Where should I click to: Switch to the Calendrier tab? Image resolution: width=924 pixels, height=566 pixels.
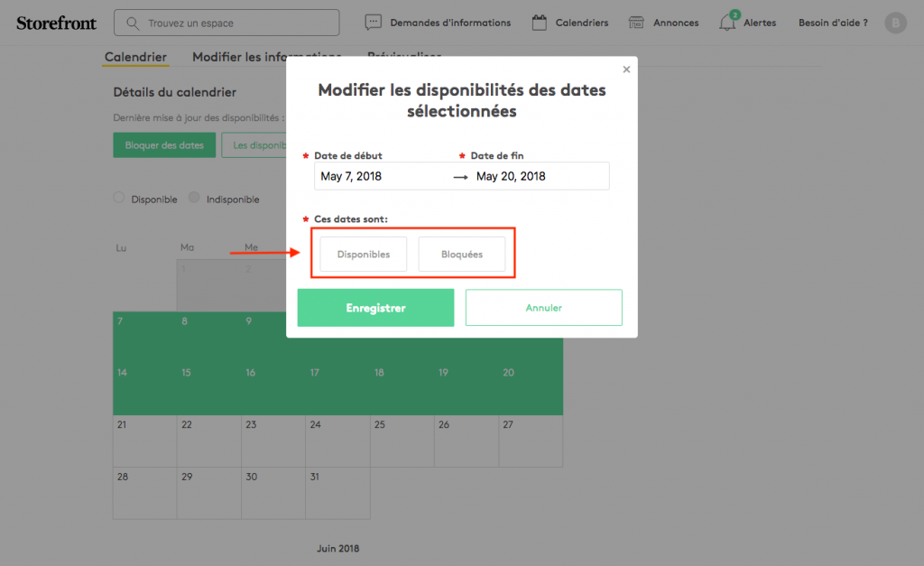(135, 57)
